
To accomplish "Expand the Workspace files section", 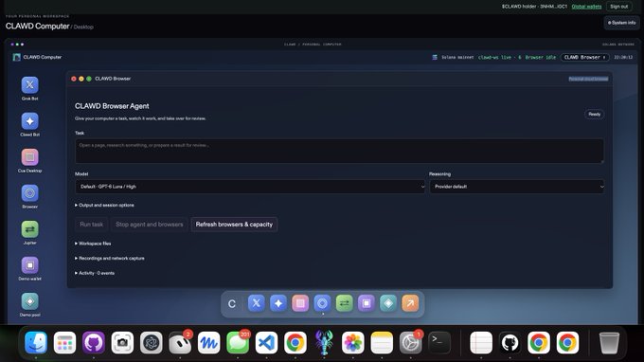I will point(93,244).
